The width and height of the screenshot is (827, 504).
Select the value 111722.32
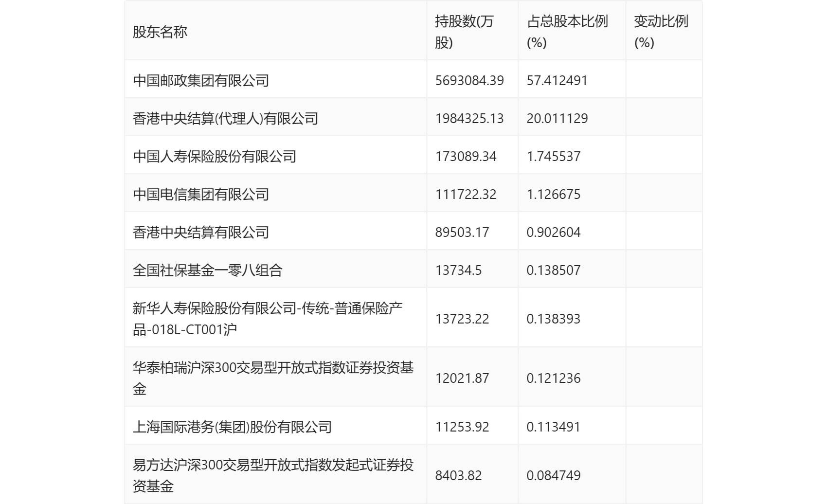[466, 194]
